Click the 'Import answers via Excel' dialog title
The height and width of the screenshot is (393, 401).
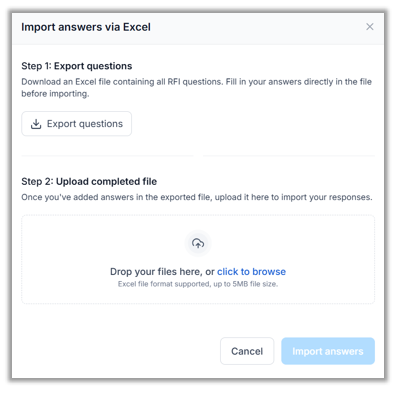[x=86, y=27]
